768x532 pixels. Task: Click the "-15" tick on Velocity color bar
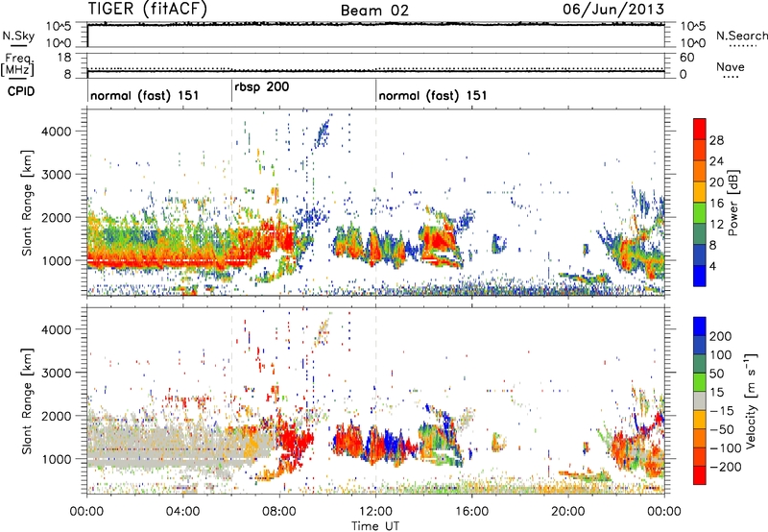[722, 411]
